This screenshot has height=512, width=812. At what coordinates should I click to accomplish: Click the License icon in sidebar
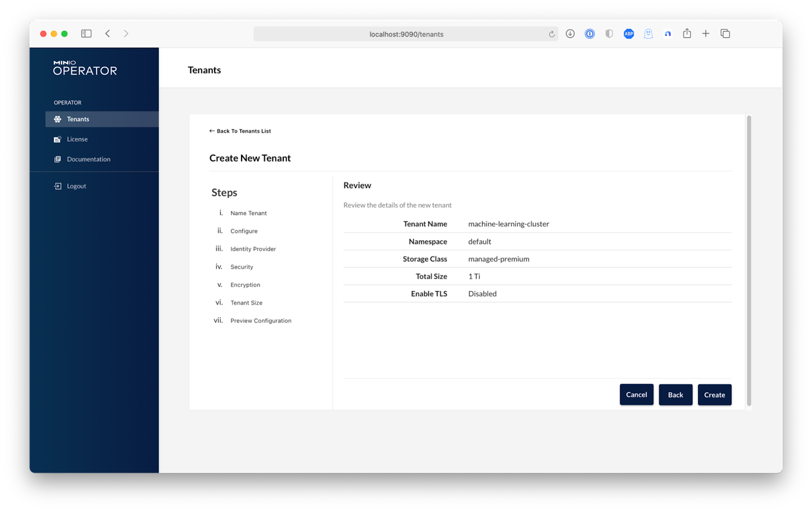[57, 139]
